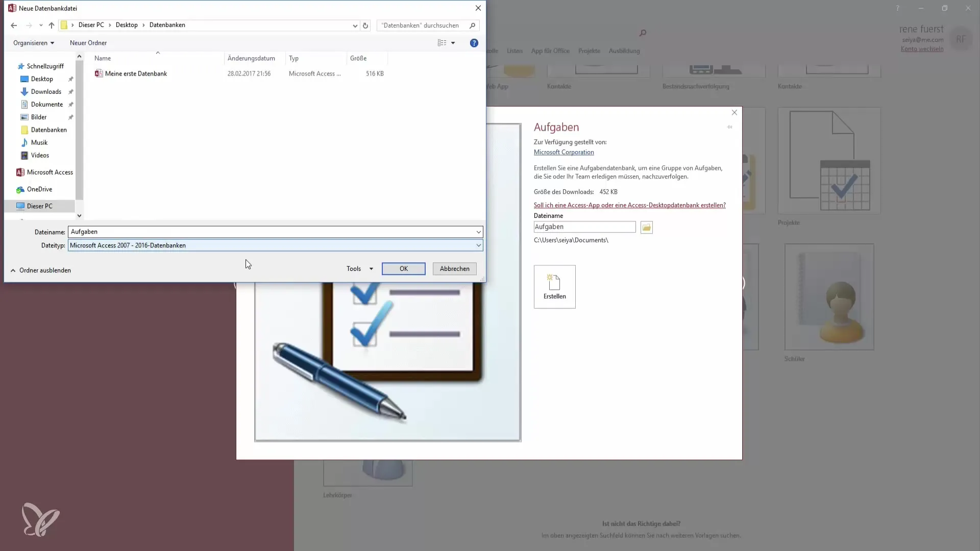This screenshot has height=551, width=980.
Task: Open the view options dropdown arrow
Action: pyautogui.click(x=453, y=43)
